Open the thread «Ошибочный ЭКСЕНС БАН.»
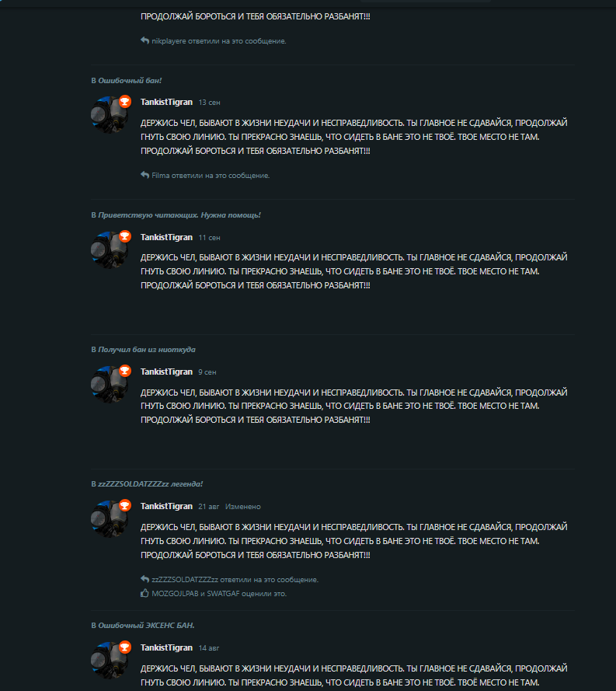Image resolution: width=616 pixels, height=691 pixels. click(x=146, y=626)
